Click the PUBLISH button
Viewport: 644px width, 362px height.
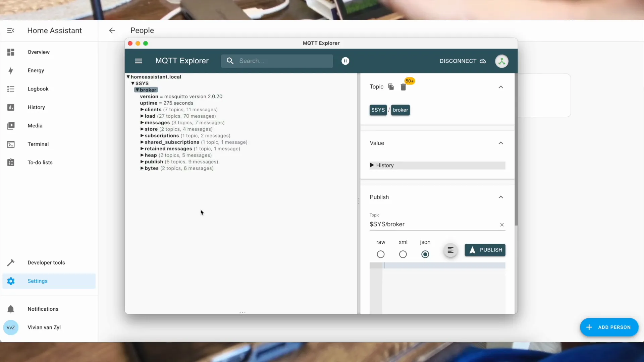(485, 250)
